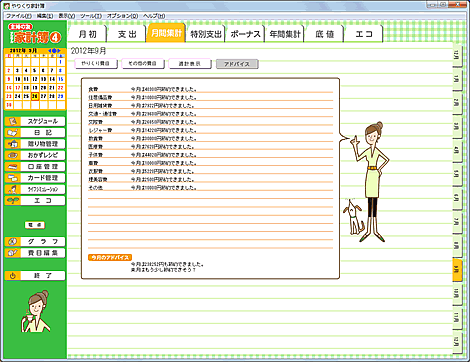Screen dimensions: 470x362
Task: Select calendar day 1
Action: click(x=61, y=62)
